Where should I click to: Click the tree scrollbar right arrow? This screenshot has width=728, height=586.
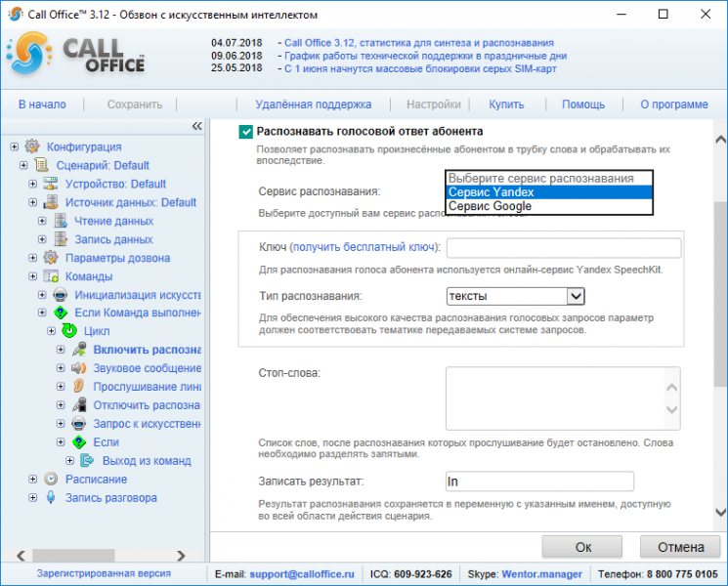pyautogui.click(x=181, y=556)
